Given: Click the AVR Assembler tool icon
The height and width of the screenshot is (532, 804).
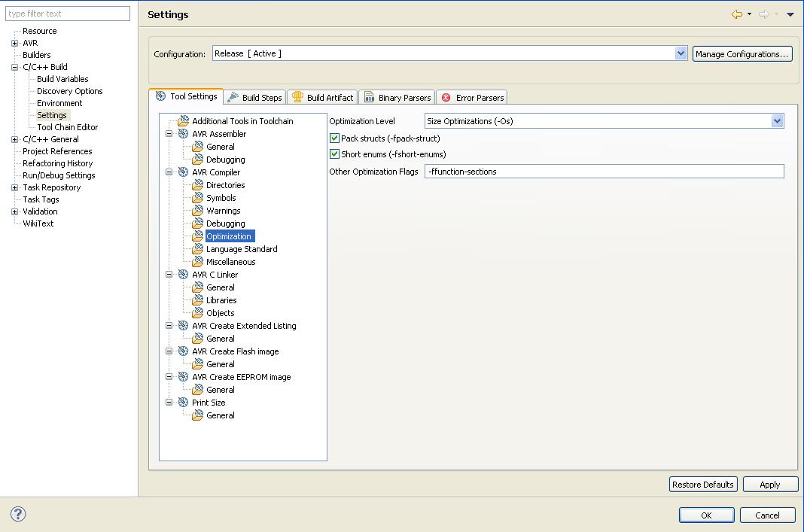Looking at the screenshot, I should 183,134.
